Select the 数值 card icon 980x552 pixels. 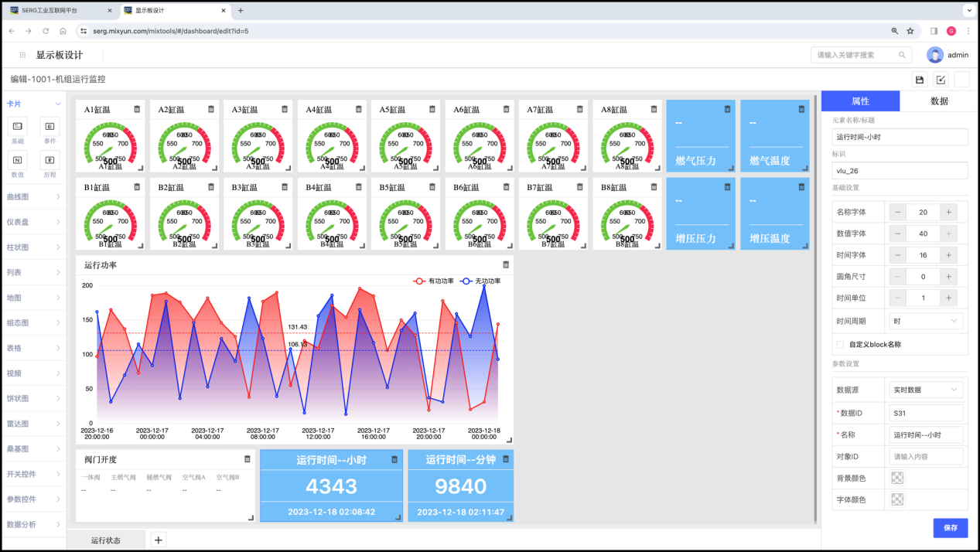pyautogui.click(x=17, y=159)
